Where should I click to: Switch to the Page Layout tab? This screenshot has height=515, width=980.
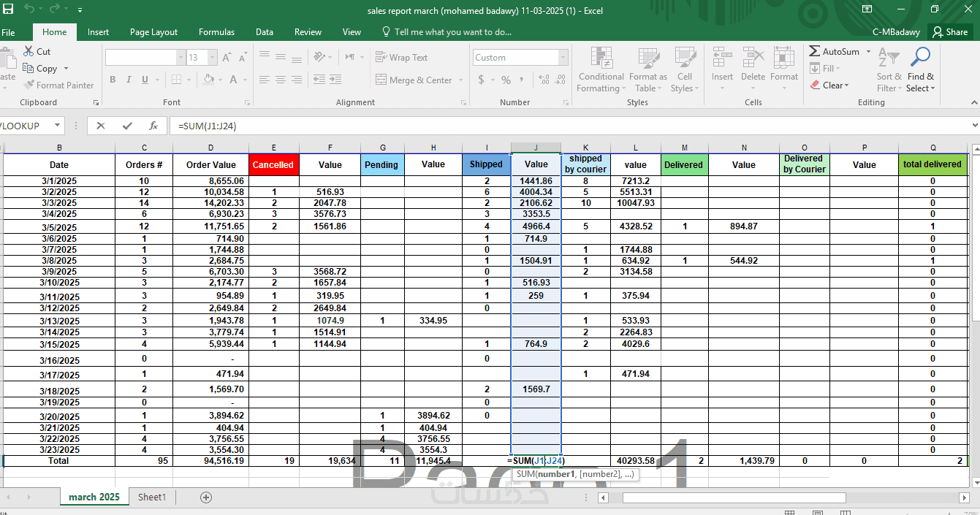pos(153,32)
